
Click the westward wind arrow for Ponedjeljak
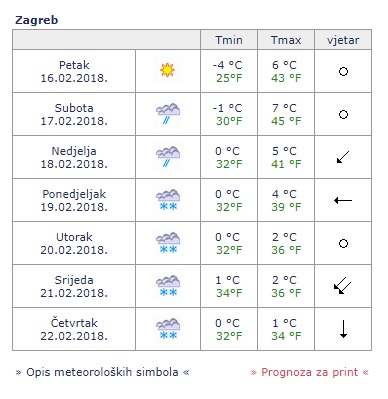pyautogui.click(x=343, y=200)
